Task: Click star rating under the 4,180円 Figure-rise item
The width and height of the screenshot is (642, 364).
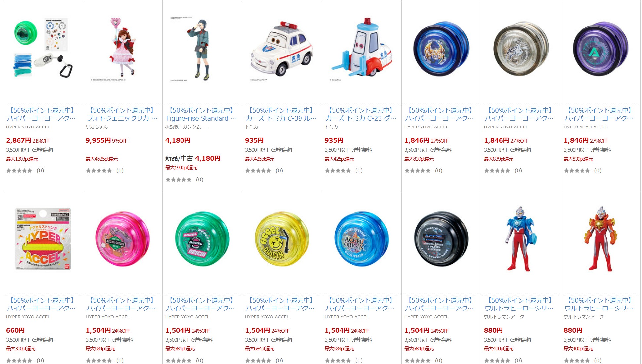Action: pyautogui.click(x=179, y=180)
